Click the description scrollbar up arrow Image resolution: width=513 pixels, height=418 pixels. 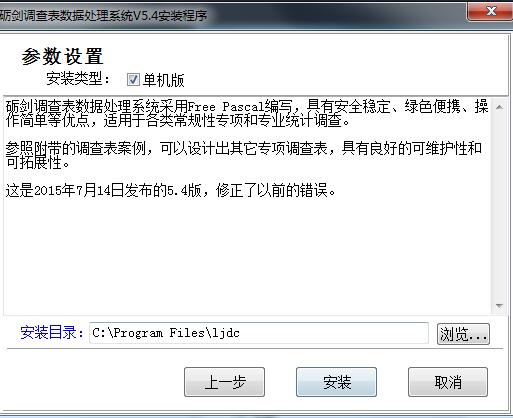point(499,107)
